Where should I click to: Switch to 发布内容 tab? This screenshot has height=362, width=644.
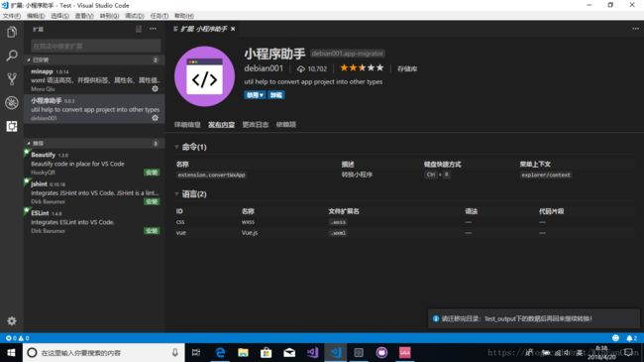(221, 125)
